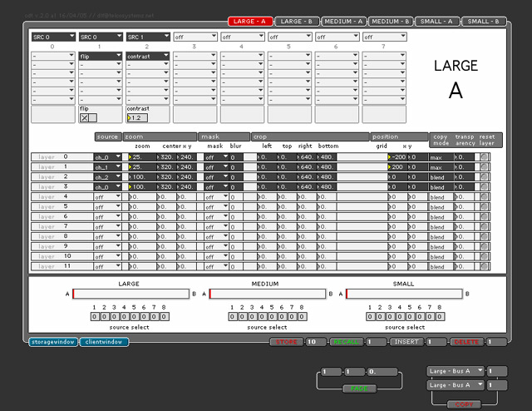Open layer 0 mask dropdown
This screenshot has width=532, height=411.
[216, 157]
